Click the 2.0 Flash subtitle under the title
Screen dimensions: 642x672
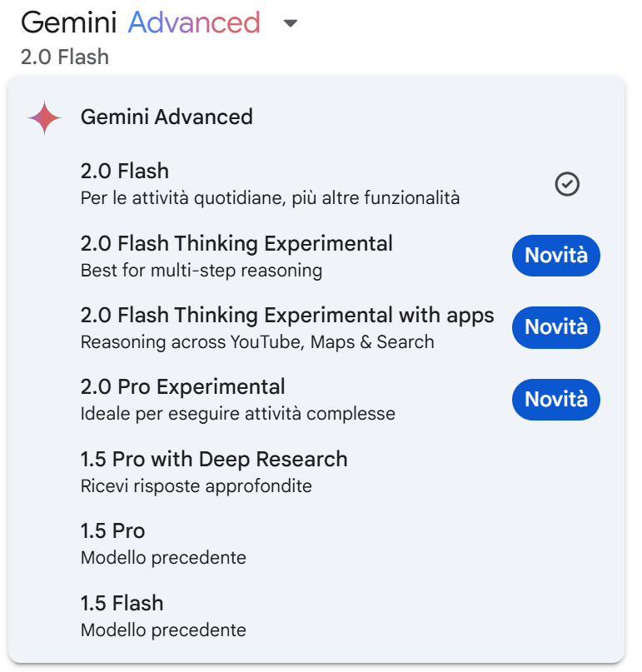(65, 57)
